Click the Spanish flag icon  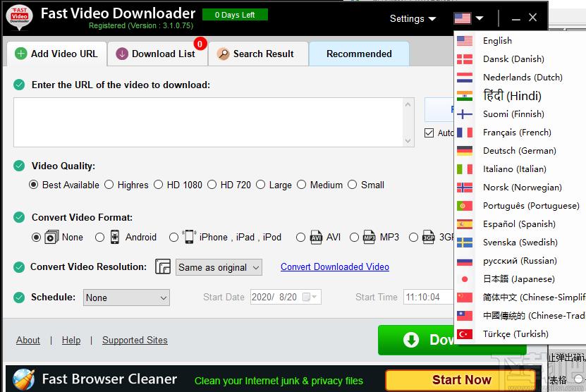click(465, 223)
